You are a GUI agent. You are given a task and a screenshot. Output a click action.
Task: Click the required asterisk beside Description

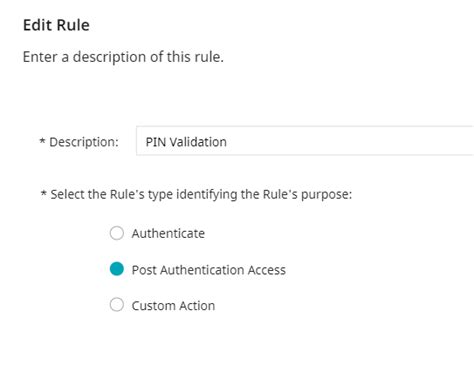click(x=42, y=141)
